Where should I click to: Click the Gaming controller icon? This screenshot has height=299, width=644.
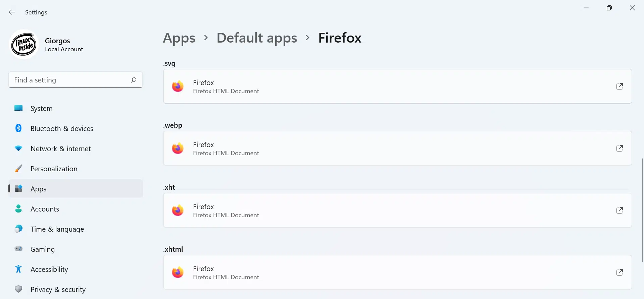pyautogui.click(x=18, y=249)
